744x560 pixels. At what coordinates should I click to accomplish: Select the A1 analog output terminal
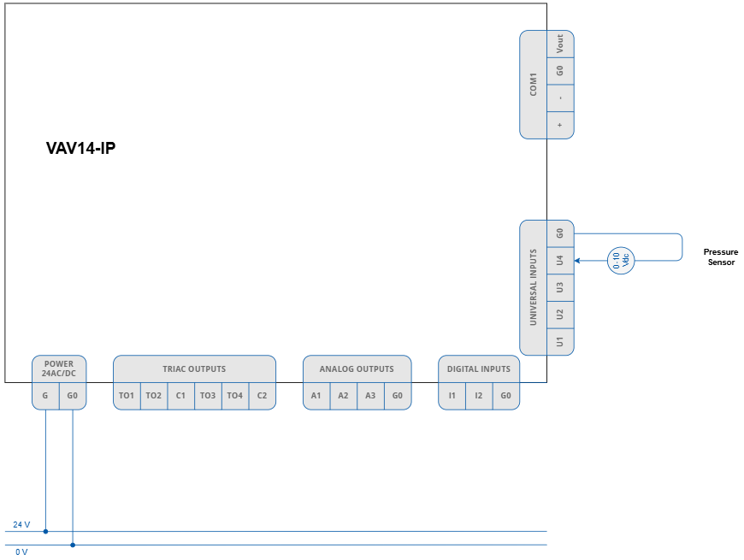coord(316,396)
